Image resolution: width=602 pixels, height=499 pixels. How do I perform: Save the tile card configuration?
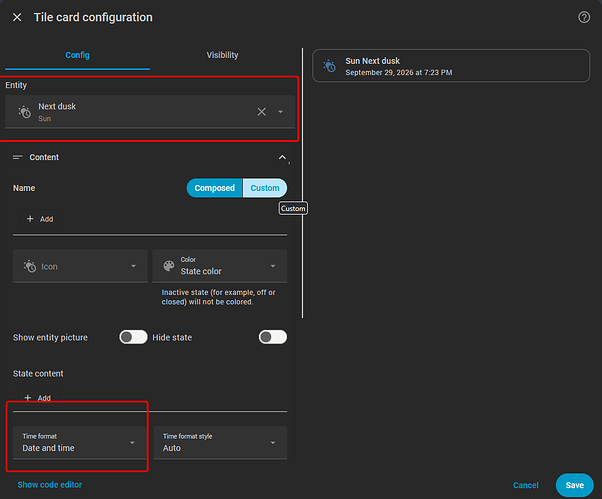pyautogui.click(x=574, y=485)
